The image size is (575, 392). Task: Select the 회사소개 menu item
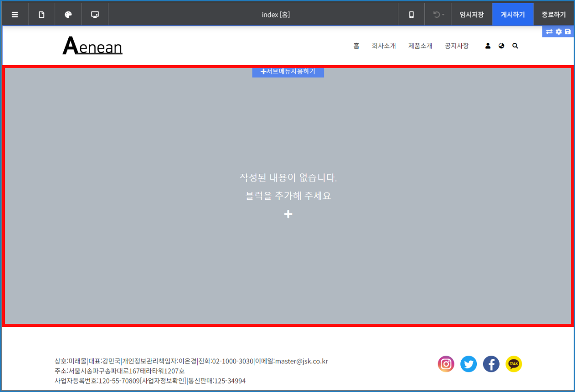[x=384, y=46]
